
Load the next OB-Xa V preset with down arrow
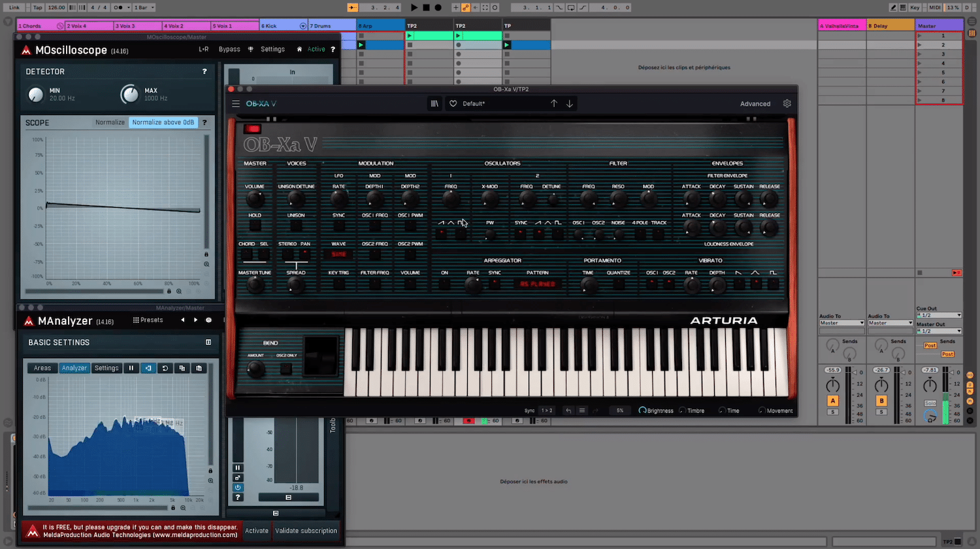pos(570,104)
